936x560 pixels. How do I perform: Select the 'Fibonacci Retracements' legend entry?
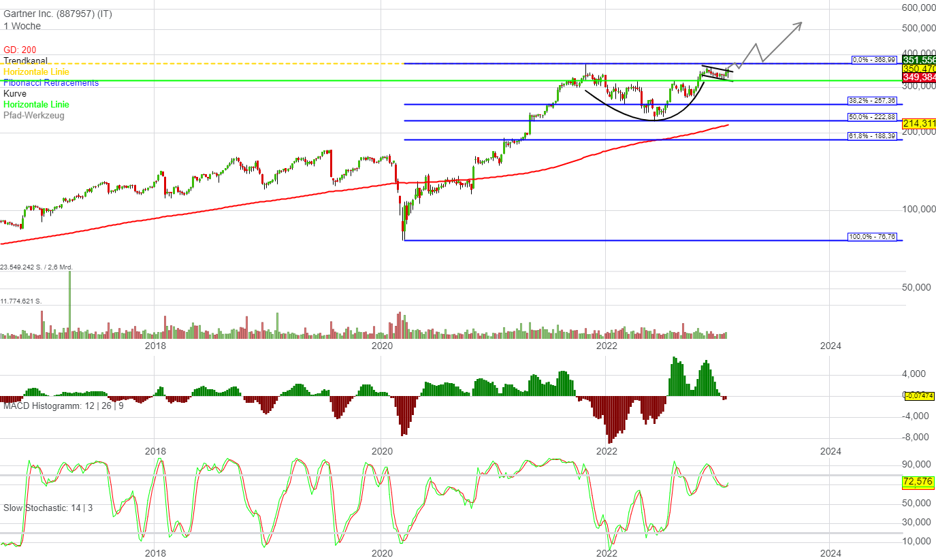point(51,82)
